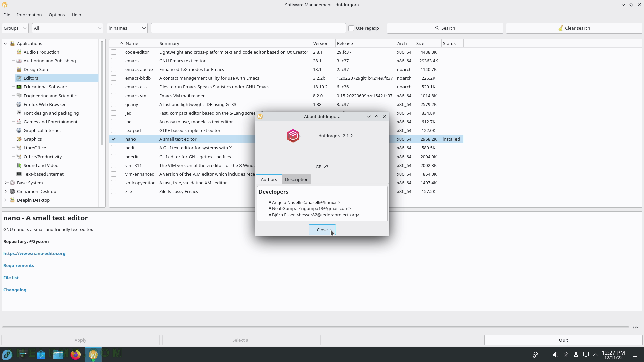The height and width of the screenshot is (362, 644).
Task: Click the groups tree vertical scrollbar
Action: (x=102, y=93)
